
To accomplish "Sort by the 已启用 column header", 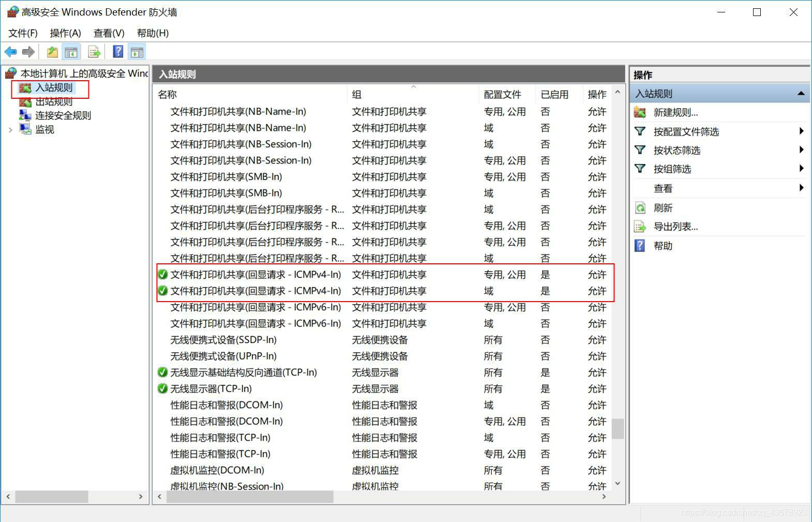I will coord(559,94).
